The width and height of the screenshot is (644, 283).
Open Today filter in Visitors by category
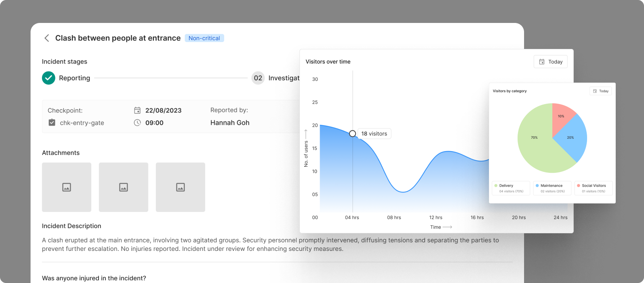point(601,91)
